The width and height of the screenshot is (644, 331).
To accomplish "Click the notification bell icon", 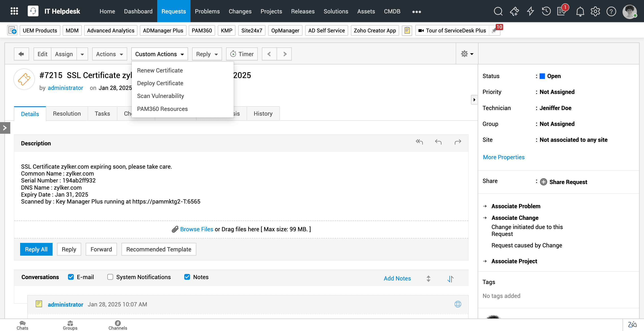I will [x=580, y=11].
